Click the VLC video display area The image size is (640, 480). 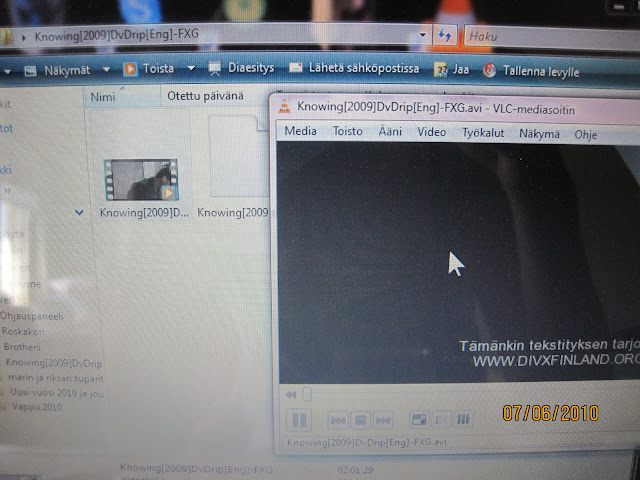(458, 262)
